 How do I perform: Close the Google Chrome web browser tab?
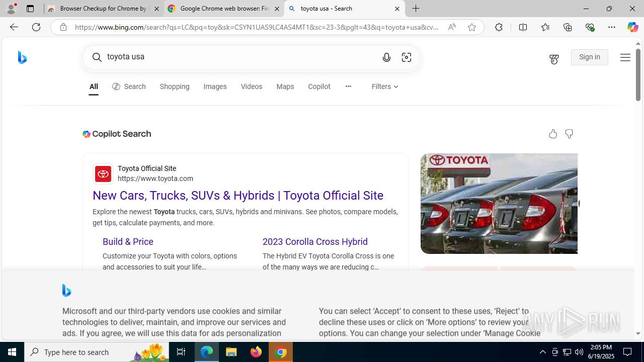(x=277, y=9)
